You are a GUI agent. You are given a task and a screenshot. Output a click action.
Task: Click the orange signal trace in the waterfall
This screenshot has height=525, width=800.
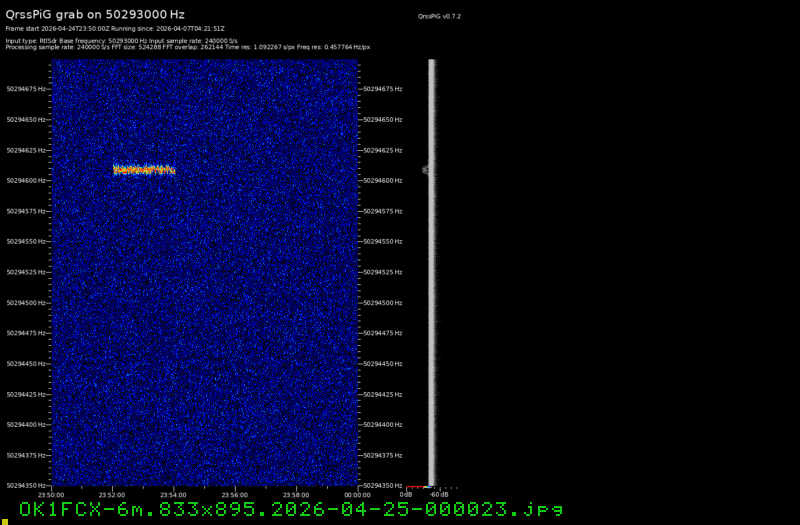point(144,170)
